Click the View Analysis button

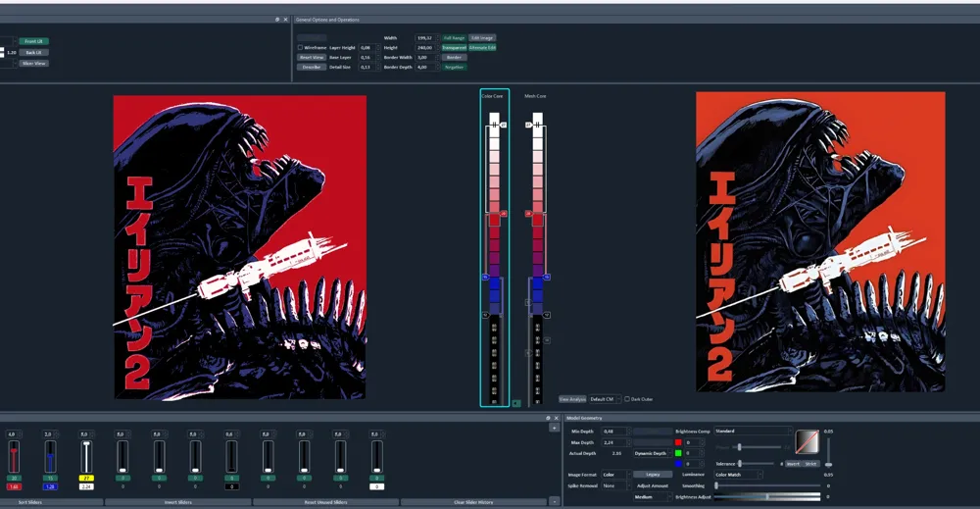572,399
